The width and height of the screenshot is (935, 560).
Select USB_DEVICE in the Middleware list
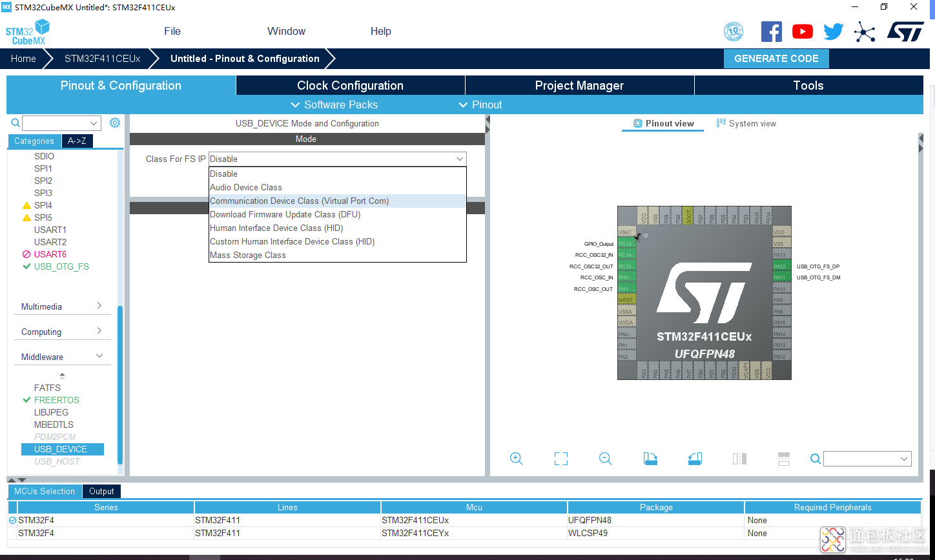pos(63,449)
